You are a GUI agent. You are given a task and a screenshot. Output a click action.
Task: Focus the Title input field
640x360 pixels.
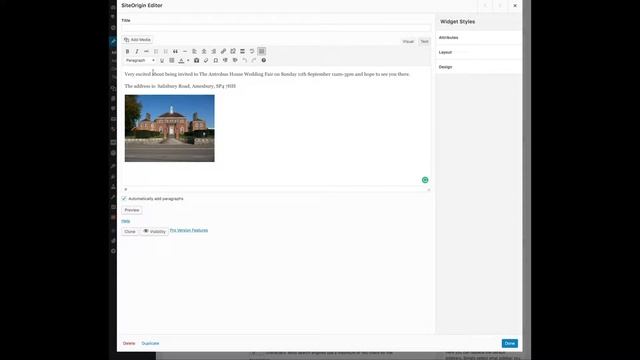click(276, 28)
